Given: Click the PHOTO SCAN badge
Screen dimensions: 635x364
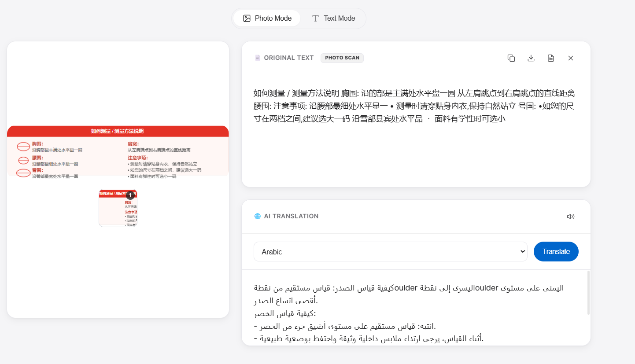Looking at the screenshot, I should 342,58.
